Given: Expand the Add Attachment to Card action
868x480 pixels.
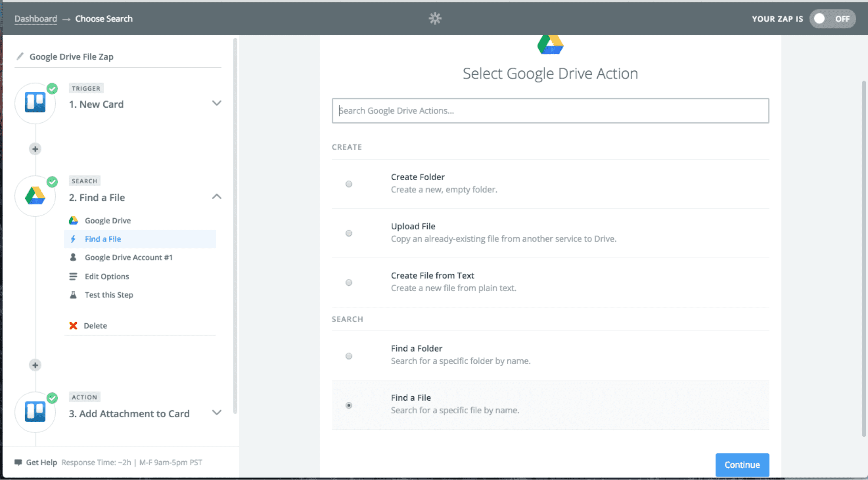Looking at the screenshot, I should click(217, 413).
